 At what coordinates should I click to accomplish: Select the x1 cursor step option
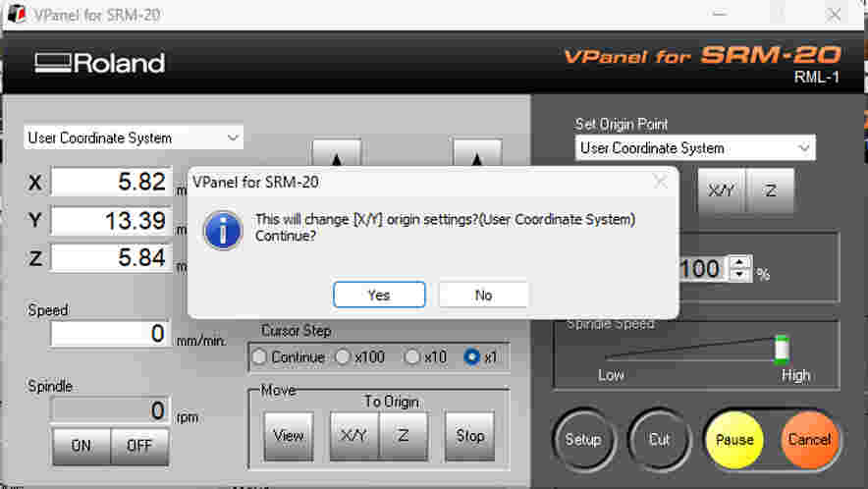pos(480,357)
